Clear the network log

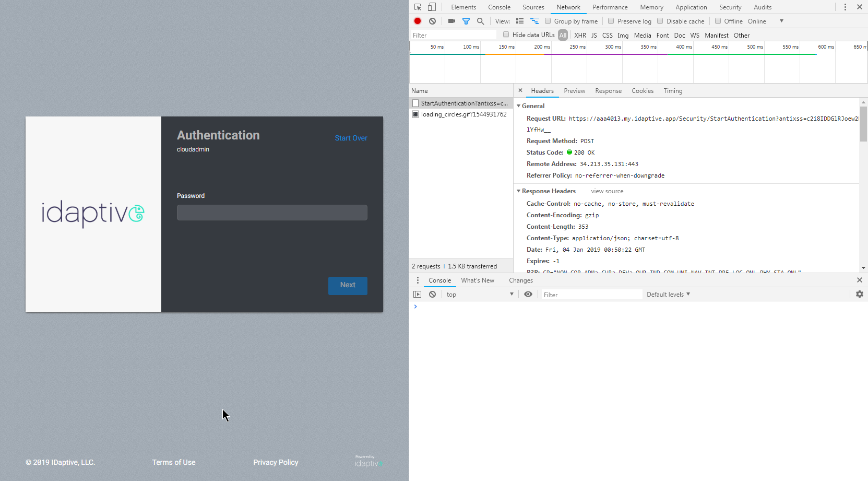[432, 21]
